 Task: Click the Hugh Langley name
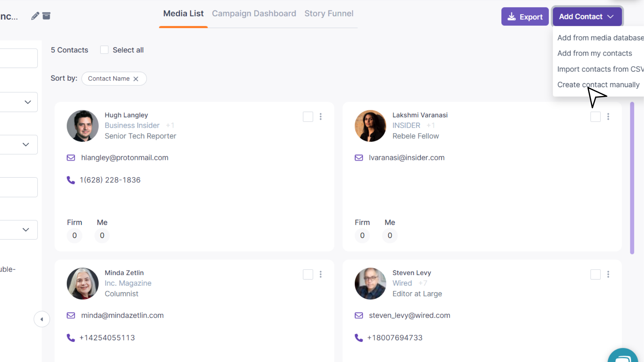[x=126, y=115]
